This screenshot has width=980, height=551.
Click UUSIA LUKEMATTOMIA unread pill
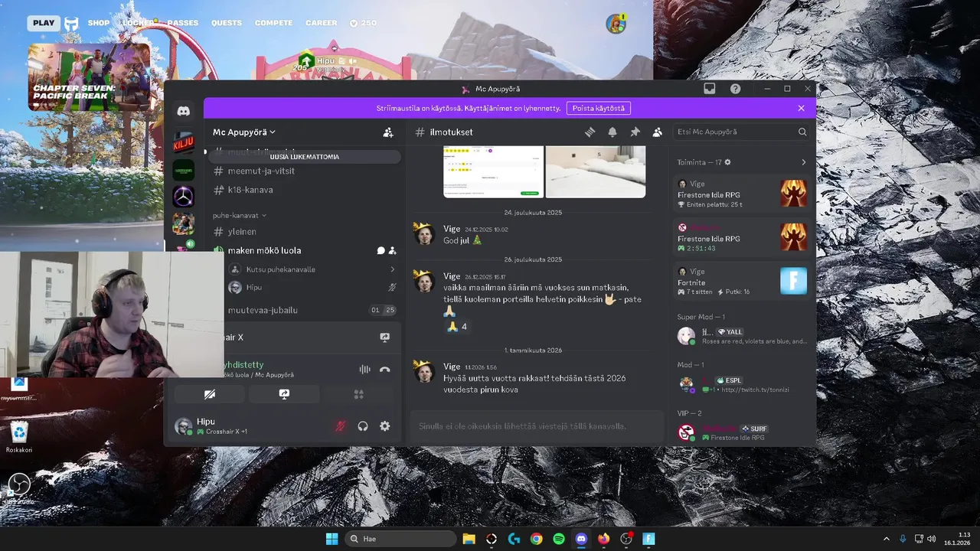click(305, 157)
